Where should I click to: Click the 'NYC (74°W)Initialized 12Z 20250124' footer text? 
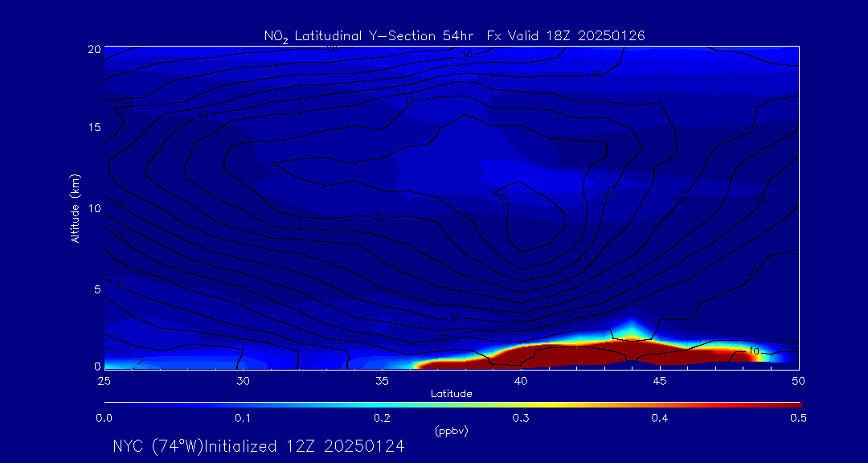coord(259,446)
